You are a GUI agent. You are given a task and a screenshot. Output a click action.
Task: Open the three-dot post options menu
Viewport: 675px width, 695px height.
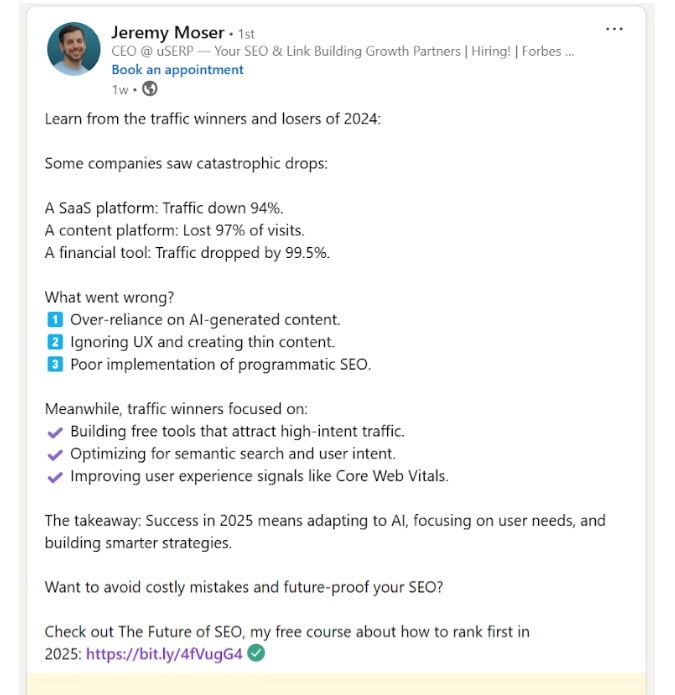[614, 29]
